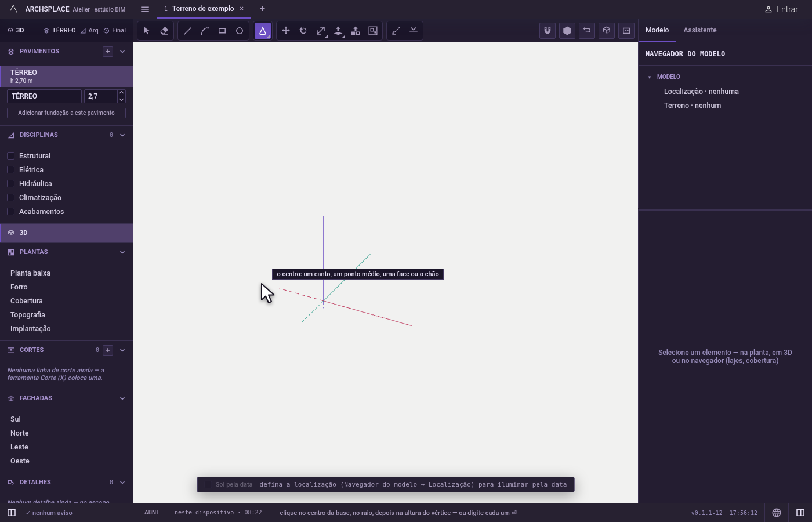Toggle the magnet snapping icon
The width and height of the screenshot is (812, 522).
coord(548,31)
